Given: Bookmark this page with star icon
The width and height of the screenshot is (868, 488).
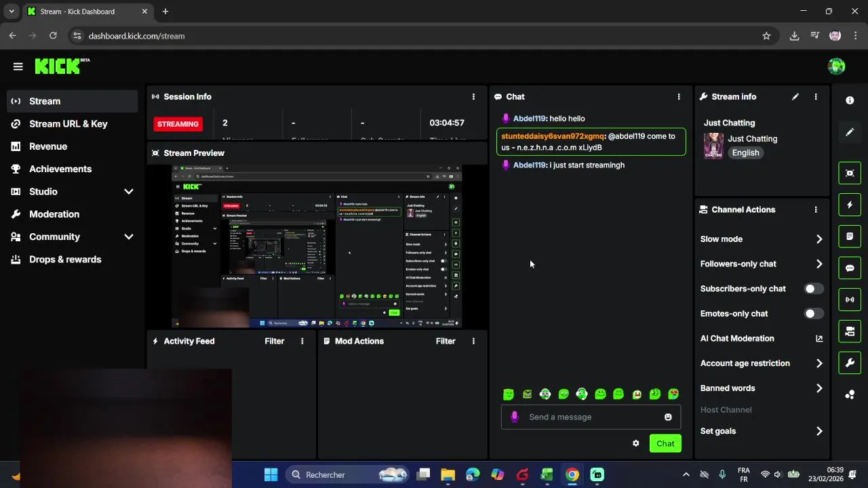Looking at the screenshot, I should click(x=766, y=36).
